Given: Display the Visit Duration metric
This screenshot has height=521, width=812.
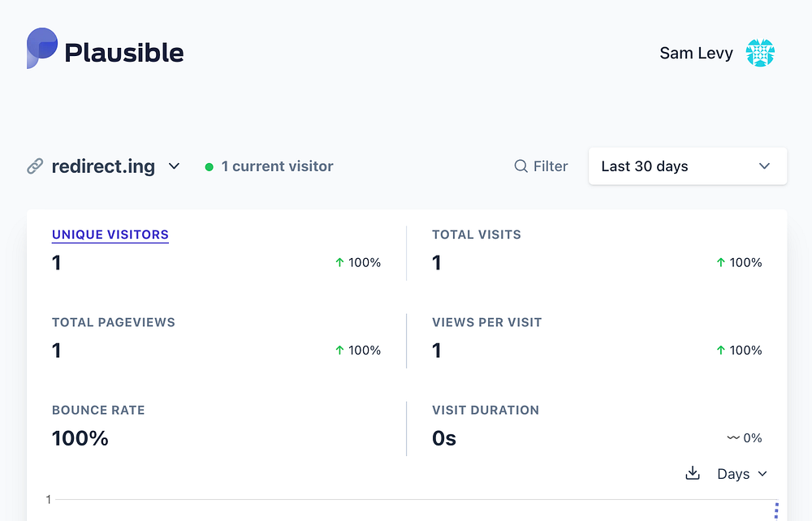Looking at the screenshot, I should (x=486, y=410).
